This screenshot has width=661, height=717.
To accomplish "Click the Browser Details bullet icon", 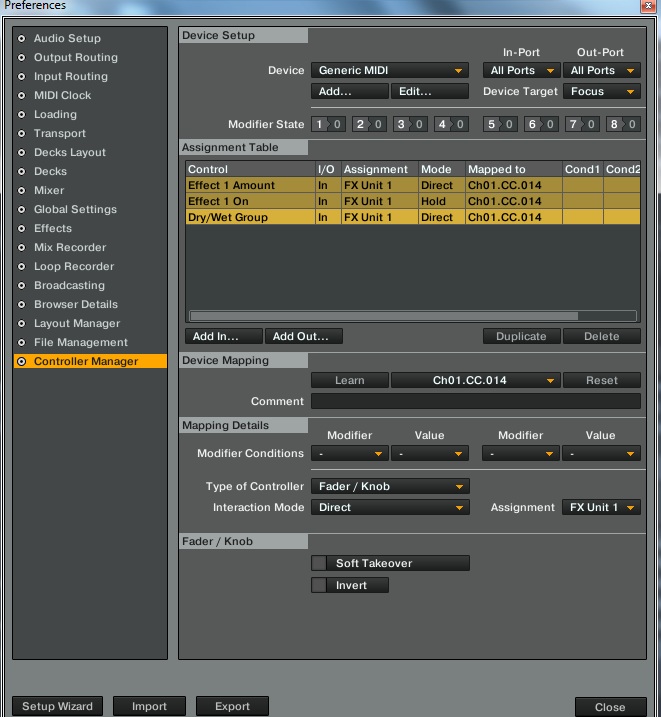I will [x=21, y=305].
